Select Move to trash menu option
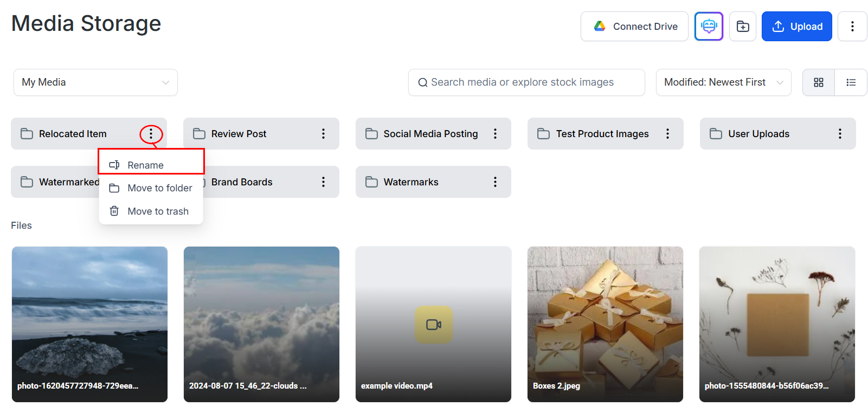868x413 pixels. point(158,211)
